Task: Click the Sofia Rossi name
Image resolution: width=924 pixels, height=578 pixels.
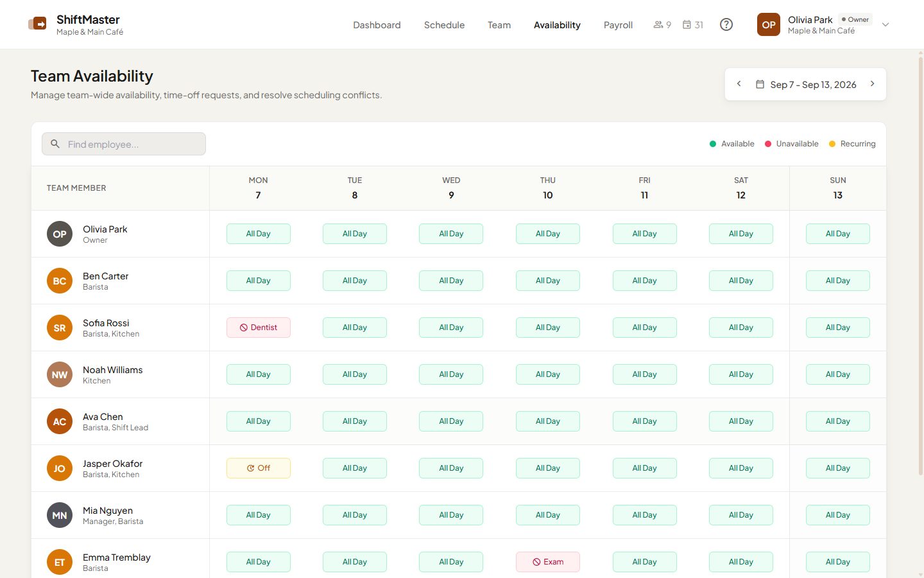Action: (106, 323)
